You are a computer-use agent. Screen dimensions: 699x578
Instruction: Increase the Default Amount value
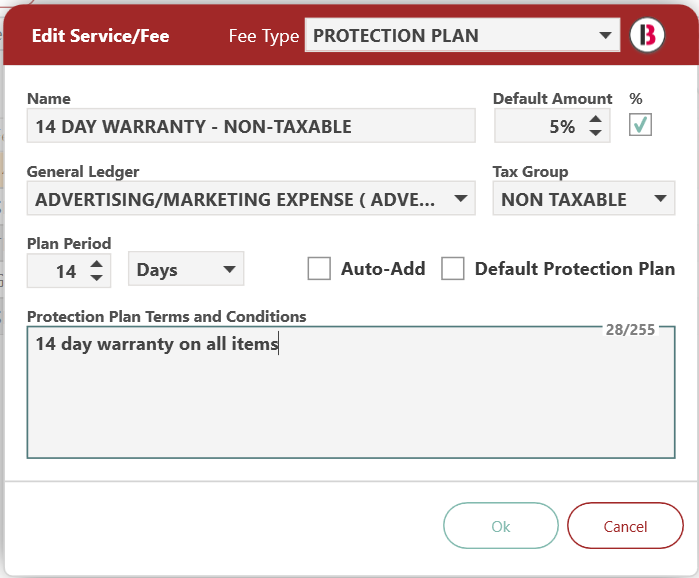tap(596, 119)
